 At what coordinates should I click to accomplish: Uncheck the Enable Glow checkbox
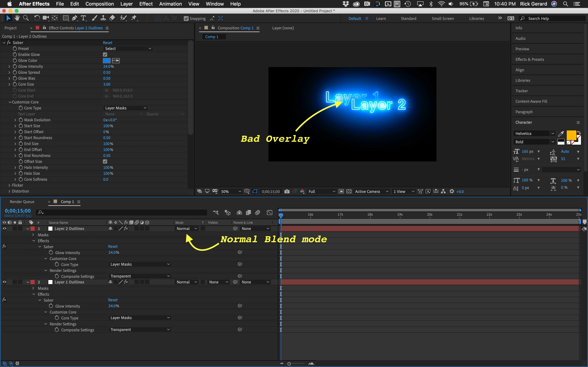105,55
